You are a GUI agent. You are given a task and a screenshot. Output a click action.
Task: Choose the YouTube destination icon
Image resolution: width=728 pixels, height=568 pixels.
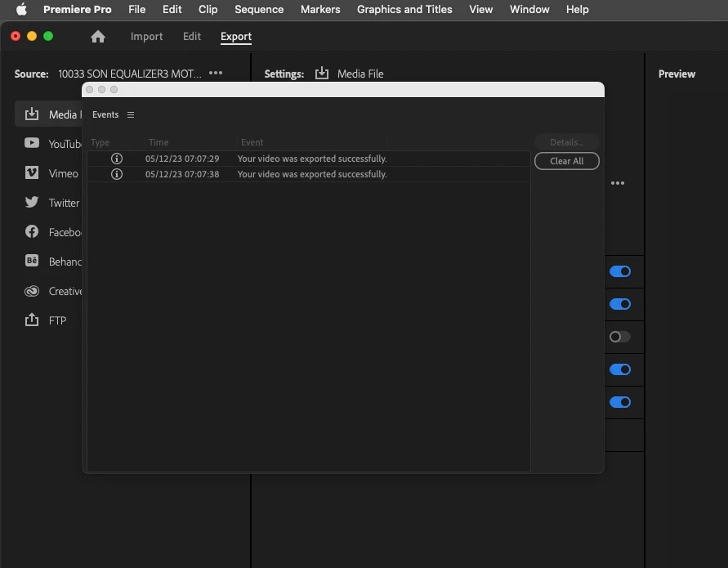(x=32, y=143)
